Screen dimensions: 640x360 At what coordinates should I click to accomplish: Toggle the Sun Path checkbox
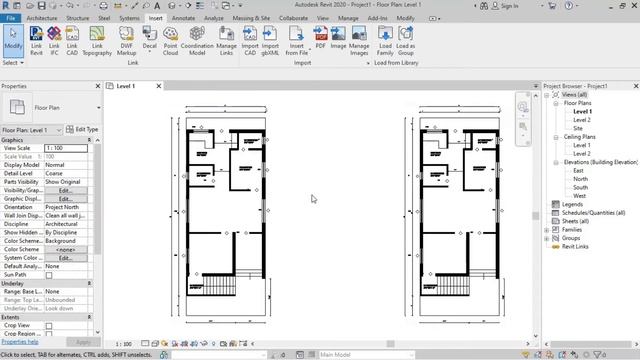point(49,275)
